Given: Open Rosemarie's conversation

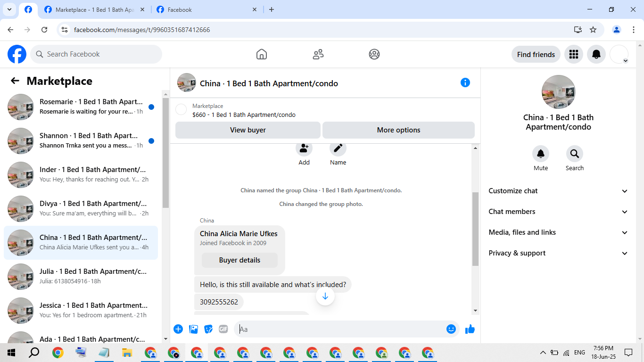Looking at the screenshot, I should coord(81,107).
